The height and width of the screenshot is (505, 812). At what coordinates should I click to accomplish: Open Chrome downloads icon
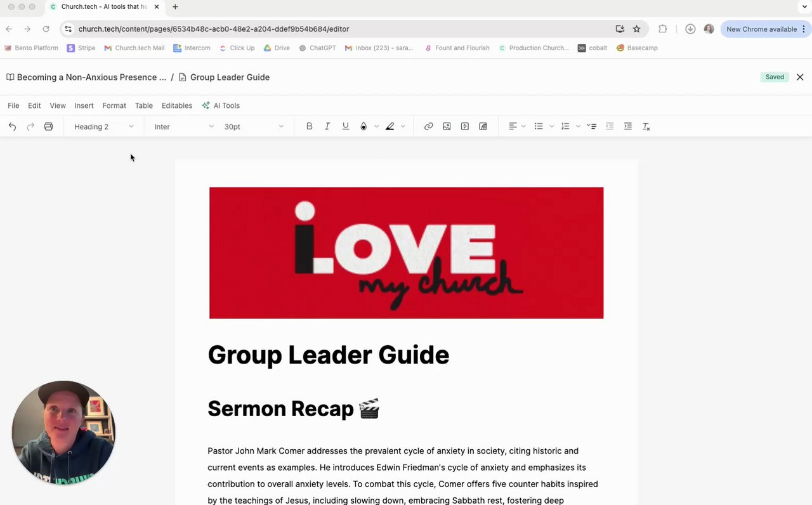pyautogui.click(x=690, y=29)
